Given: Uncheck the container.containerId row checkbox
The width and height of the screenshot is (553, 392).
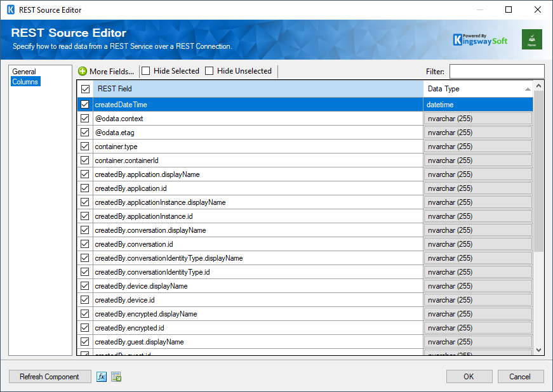Looking at the screenshot, I should 84,160.
